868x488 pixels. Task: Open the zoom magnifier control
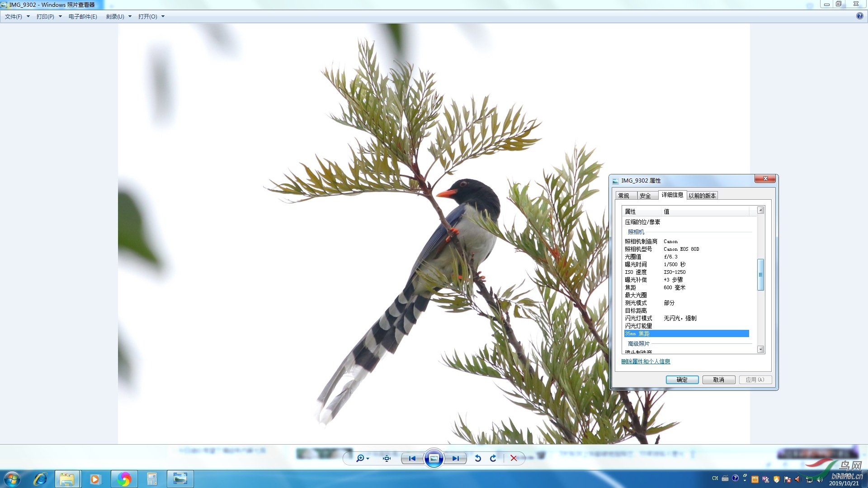[361, 458]
